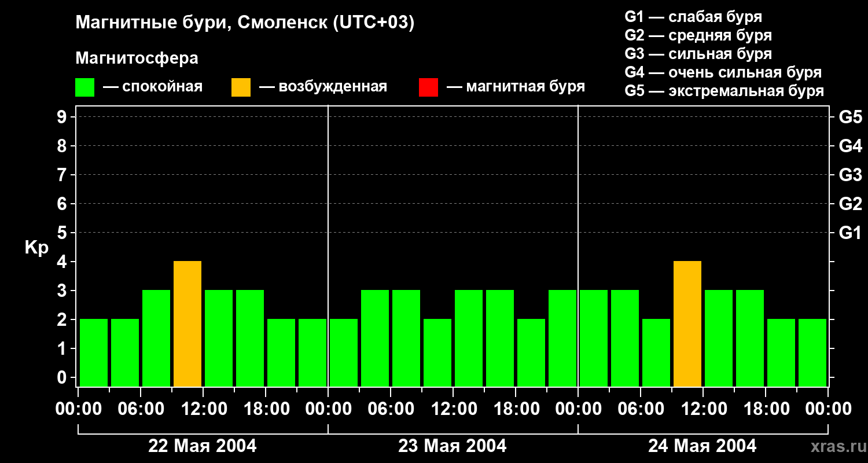Select the chart title 'Магнитные бури, Смоленск (UTC+03)'
868x463 pixels.
pos(245,24)
